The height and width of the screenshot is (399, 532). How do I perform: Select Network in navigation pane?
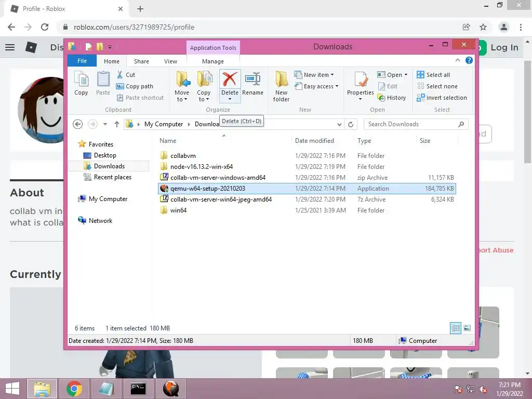100,220
